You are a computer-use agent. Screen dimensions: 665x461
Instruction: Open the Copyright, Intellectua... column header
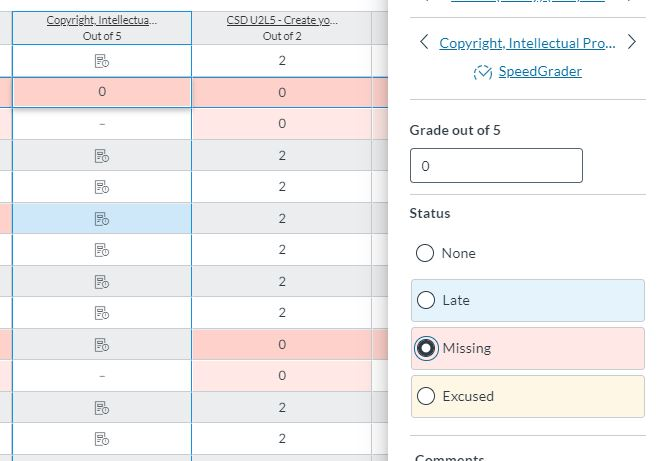pos(101,20)
